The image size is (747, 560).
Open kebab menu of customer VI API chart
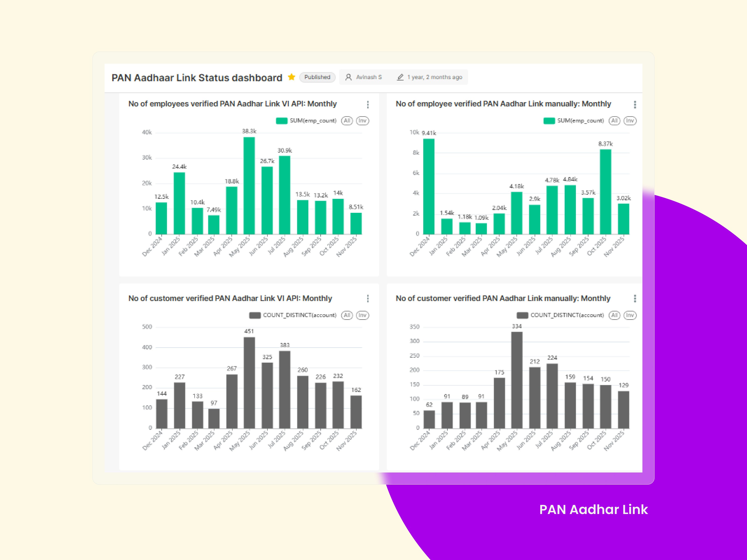coord(368,298)
